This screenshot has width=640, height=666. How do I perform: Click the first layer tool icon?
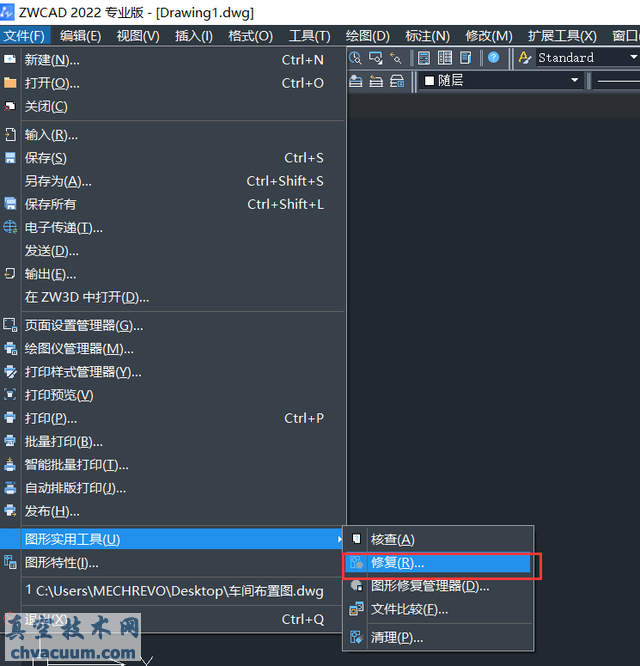355,81
